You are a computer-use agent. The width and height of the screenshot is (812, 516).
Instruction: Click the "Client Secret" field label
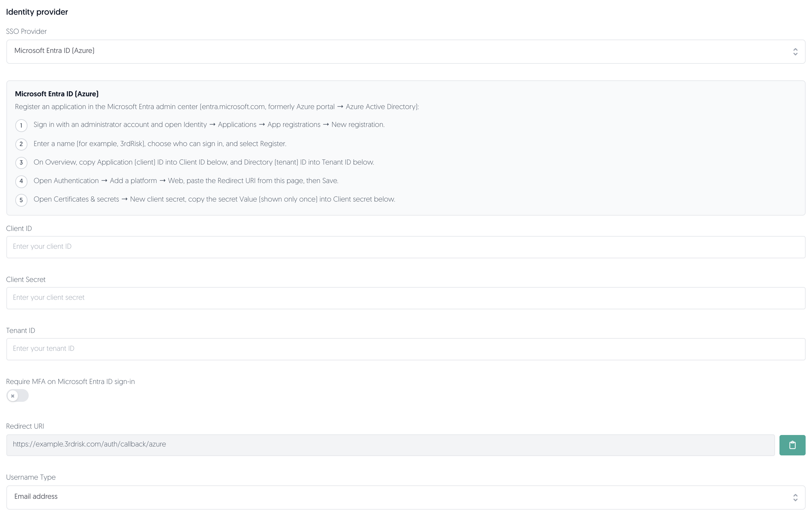pyautogui.click(x=26, y=279)
